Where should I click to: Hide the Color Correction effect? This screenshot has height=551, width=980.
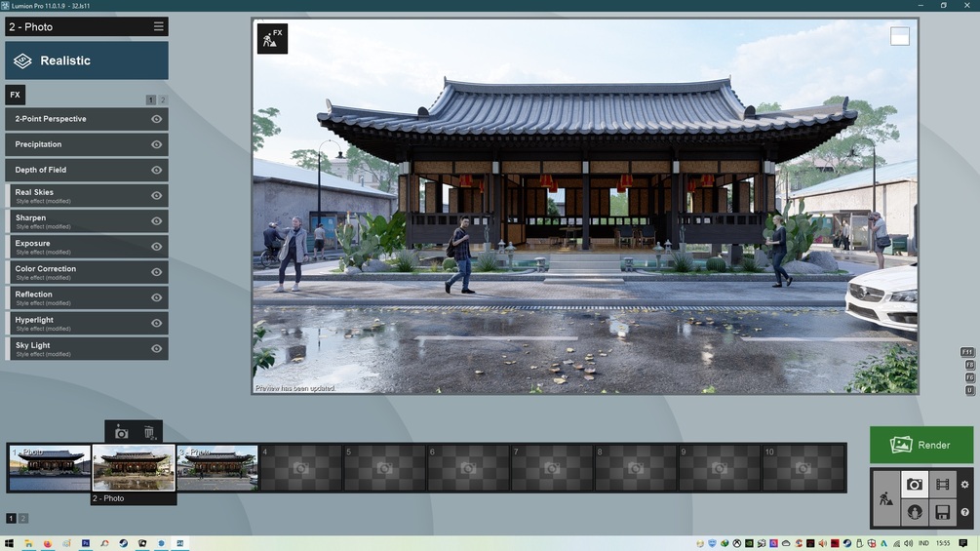pos(156,272)
